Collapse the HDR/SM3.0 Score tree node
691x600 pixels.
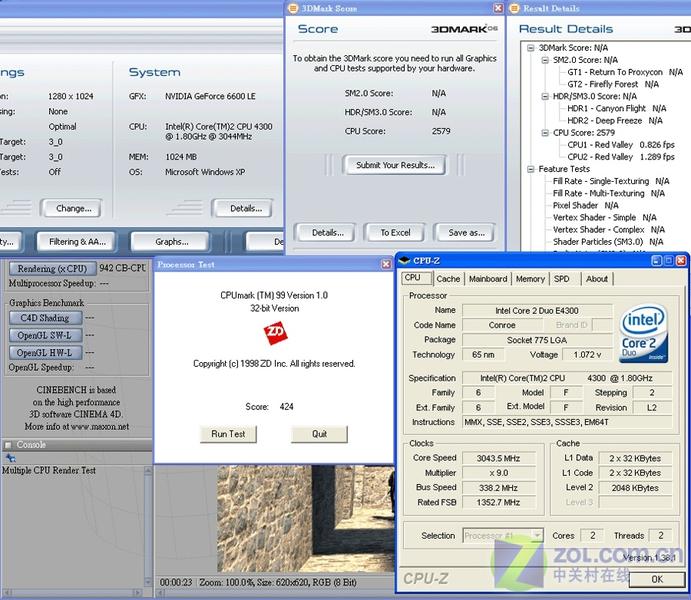click(x=545, y=96)
